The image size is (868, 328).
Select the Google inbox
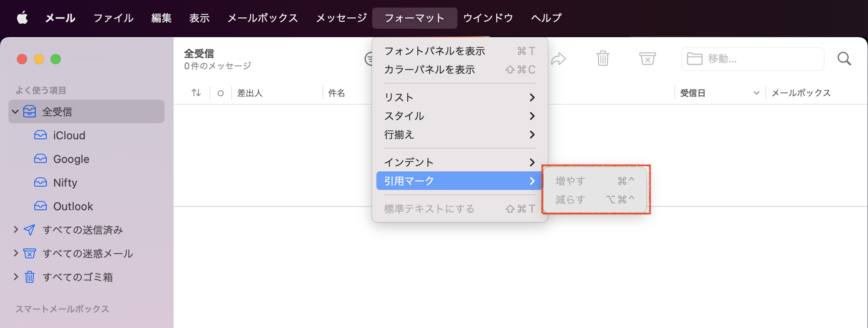(x=71, y=159)
